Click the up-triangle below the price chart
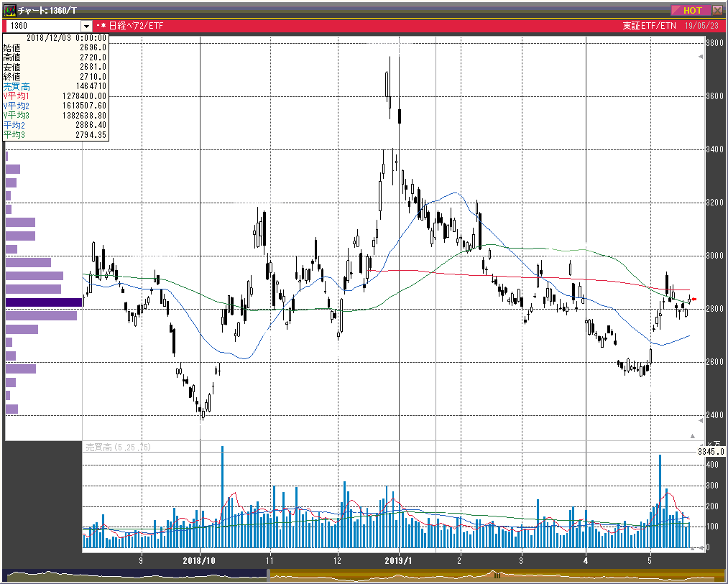 (x=692, y=436)
